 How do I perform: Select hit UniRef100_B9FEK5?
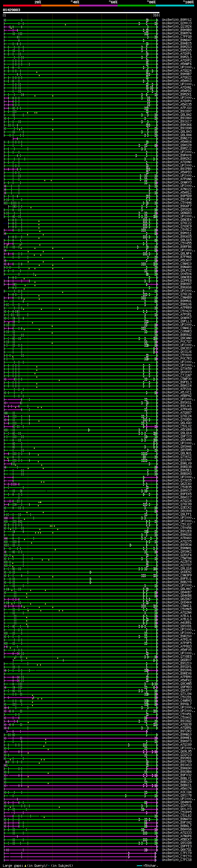(x=177, y=494)
